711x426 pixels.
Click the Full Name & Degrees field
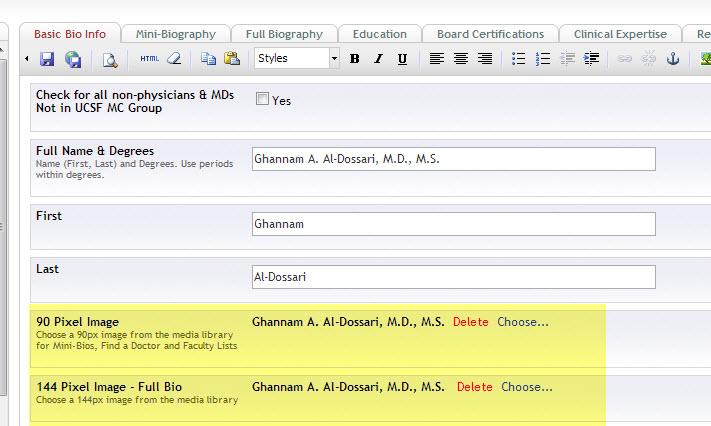pyautogui.click(x=454, y=159)
